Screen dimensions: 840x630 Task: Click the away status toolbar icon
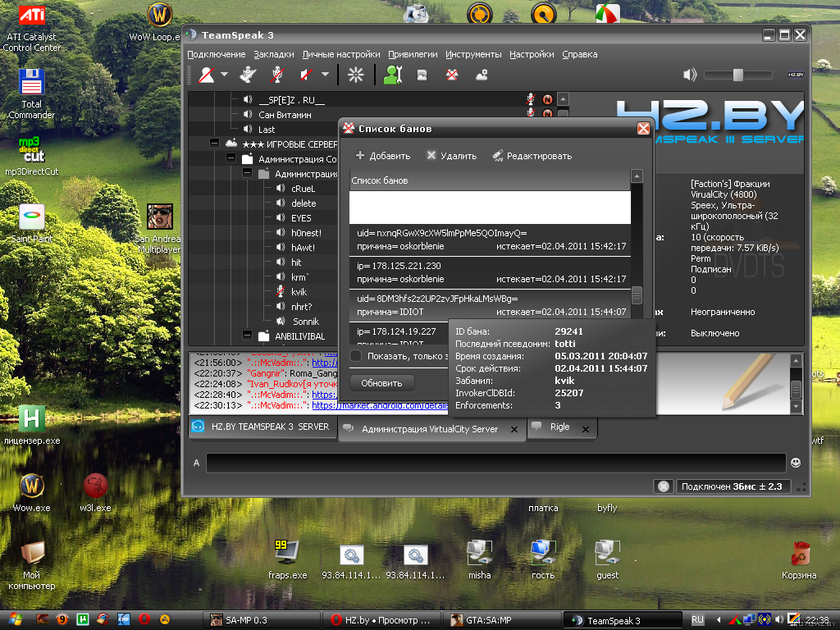[205, 75]
